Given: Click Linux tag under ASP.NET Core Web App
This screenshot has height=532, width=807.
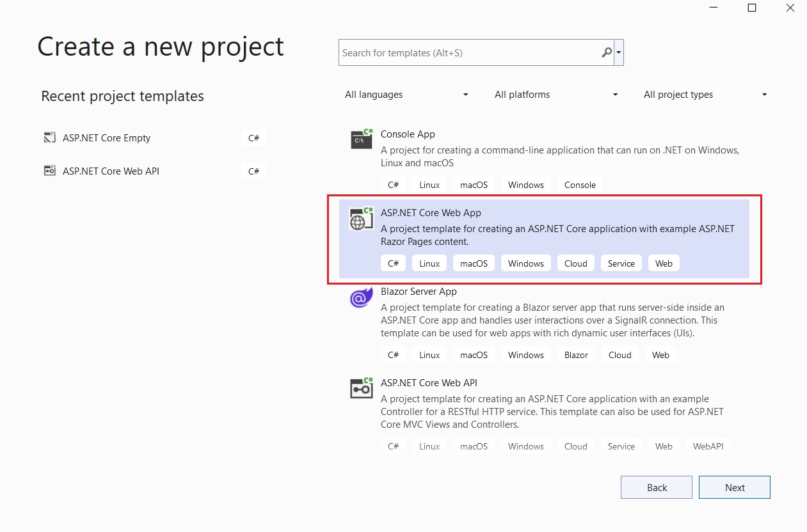Looking at the screenshot, I should pyautogui.click(x=429, y=263).
